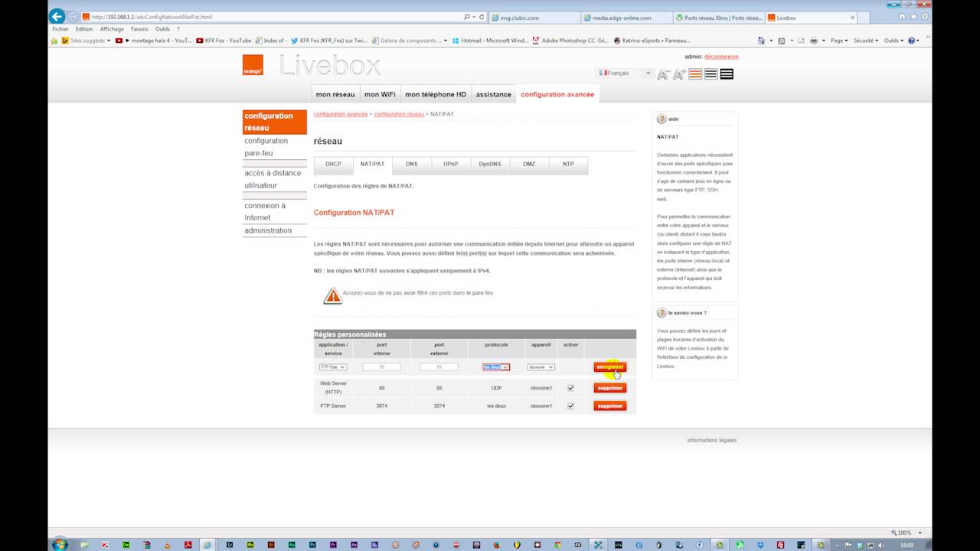The width and height of the screenshot is (980, 551).
Task: Click the warning triangle icon
Action: (332, 296)
